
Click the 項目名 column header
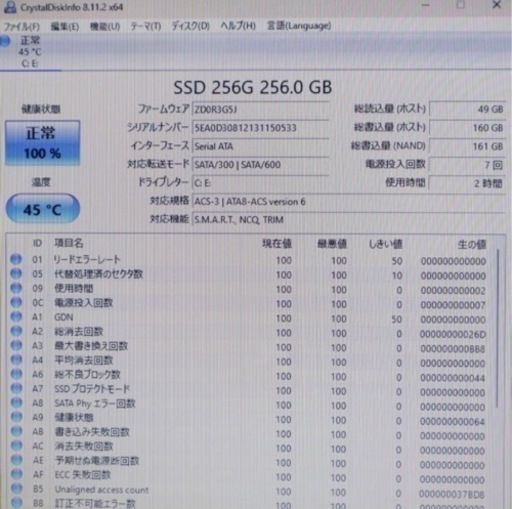(69, 243)
